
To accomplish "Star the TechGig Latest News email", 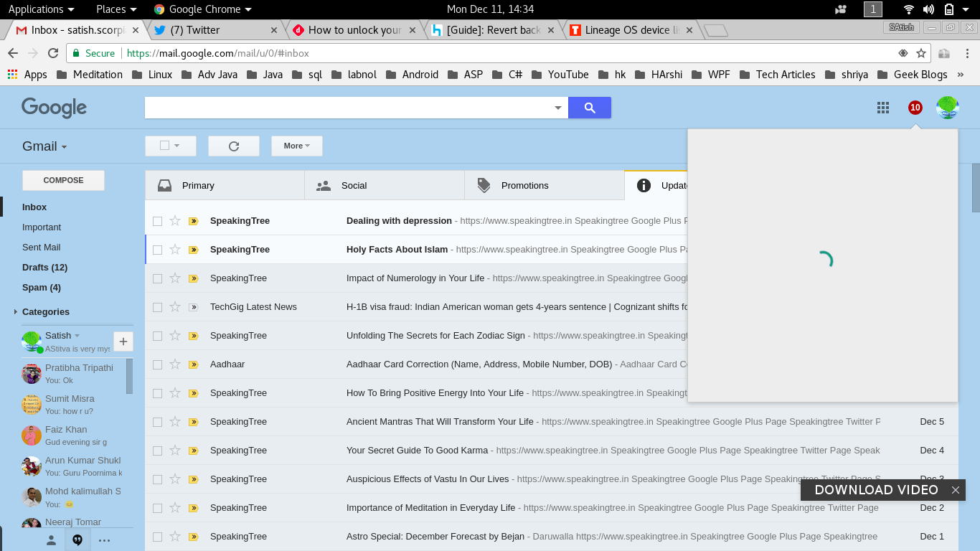I will coord(175,307).
